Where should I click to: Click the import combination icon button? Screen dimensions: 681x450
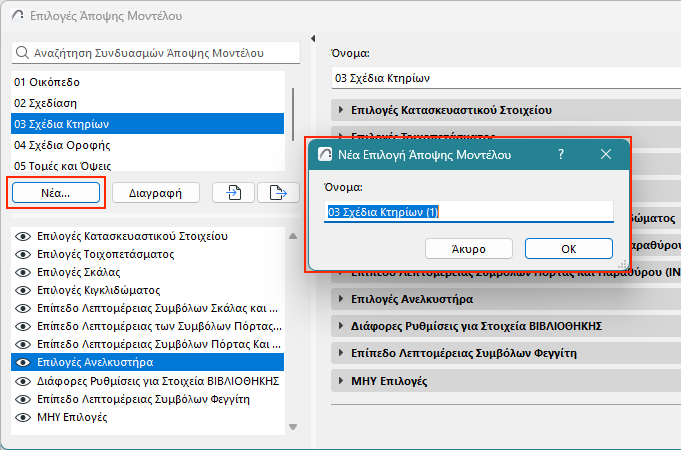[x=233, y=192]
